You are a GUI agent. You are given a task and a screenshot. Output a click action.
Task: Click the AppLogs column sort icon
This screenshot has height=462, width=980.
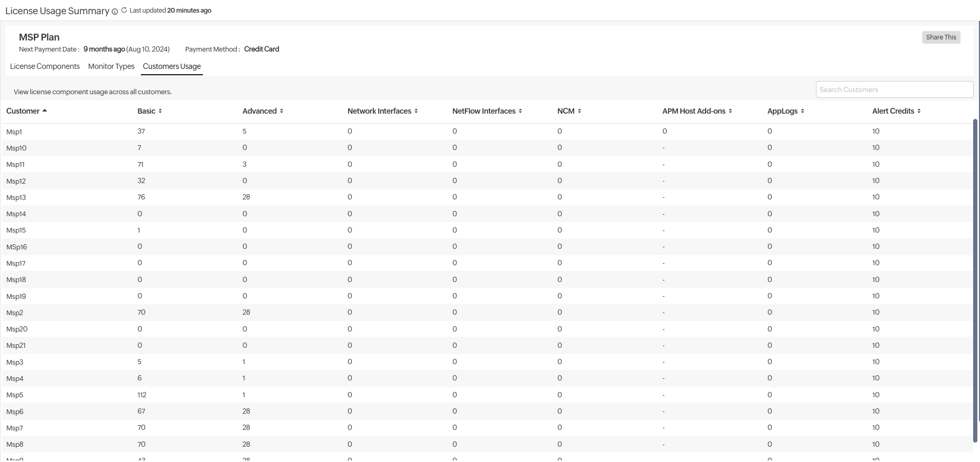coord(803,111)
